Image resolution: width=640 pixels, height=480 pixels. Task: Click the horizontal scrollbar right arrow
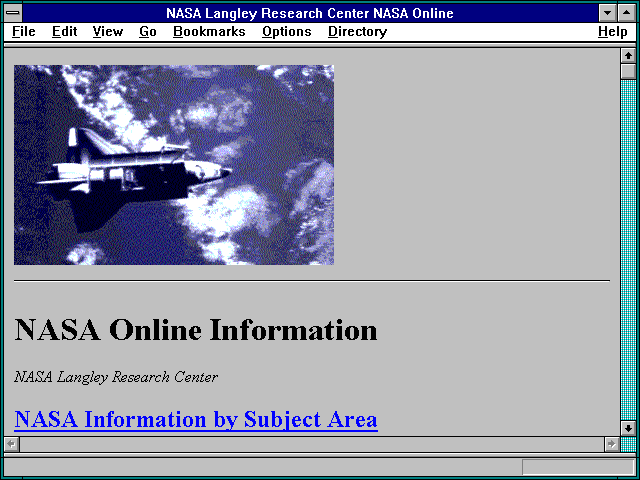coord(611,444)
